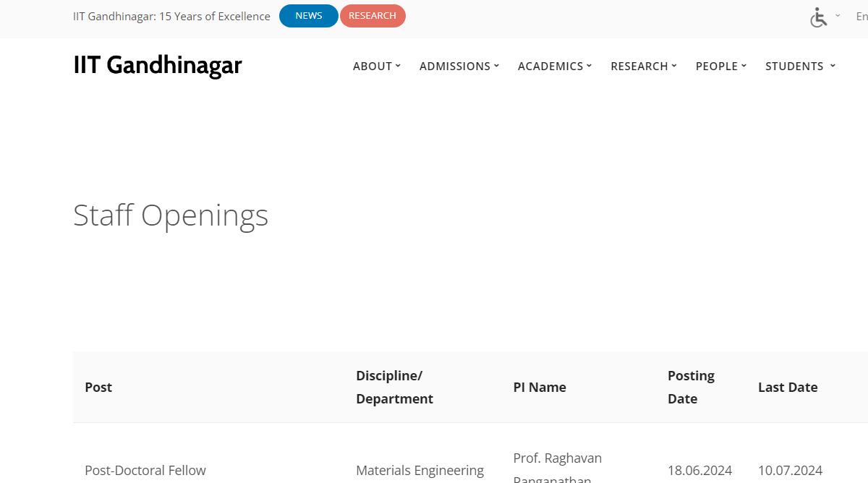The image size is (868, 483).
Task: Open the accessibility wheelchair icon menu
Action: pyautogui.click(x=818, y=17)
